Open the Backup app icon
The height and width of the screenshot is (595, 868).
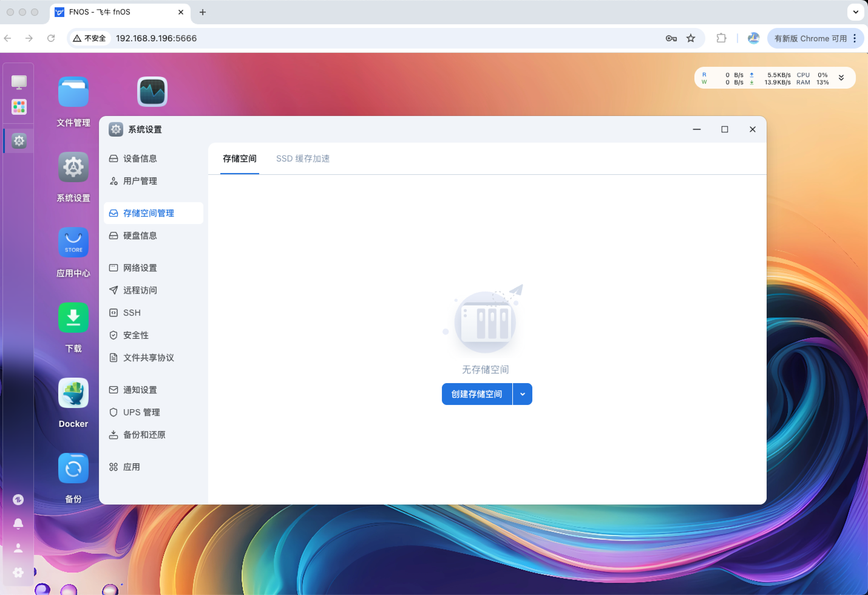point(73,468)
